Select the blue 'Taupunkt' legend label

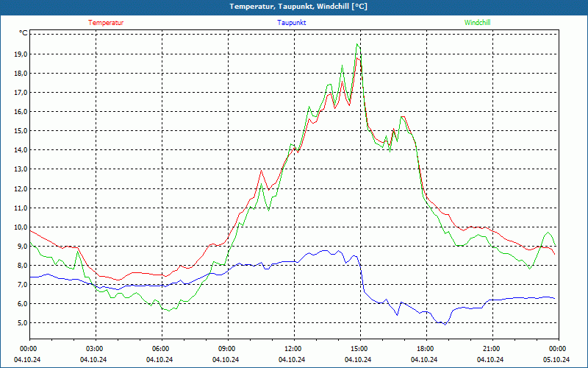pyautogui.click(x=292, y=23)
